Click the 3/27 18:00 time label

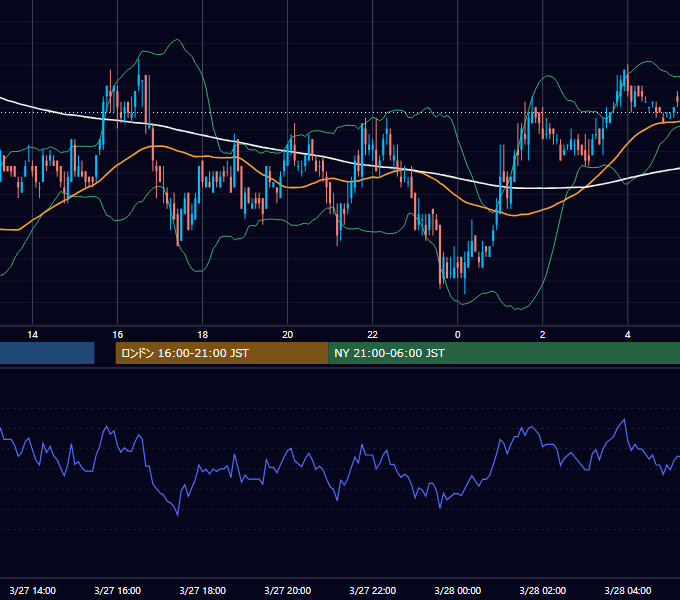pyautogui.click(x=203, y=590)
